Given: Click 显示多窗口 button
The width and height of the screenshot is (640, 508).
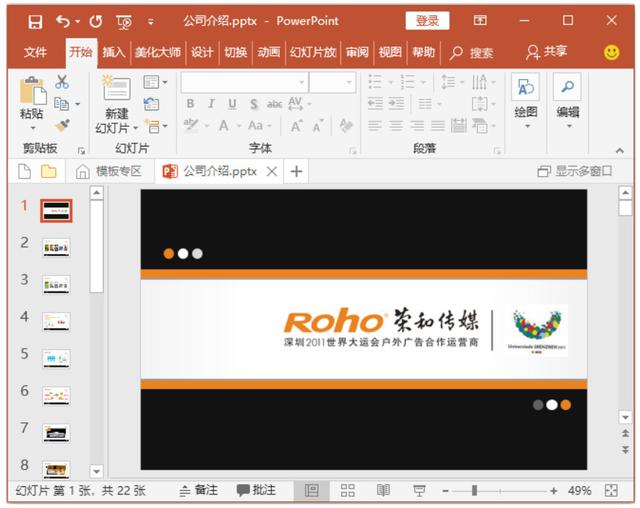Looking at the screenshot, I should click(575, 171).
